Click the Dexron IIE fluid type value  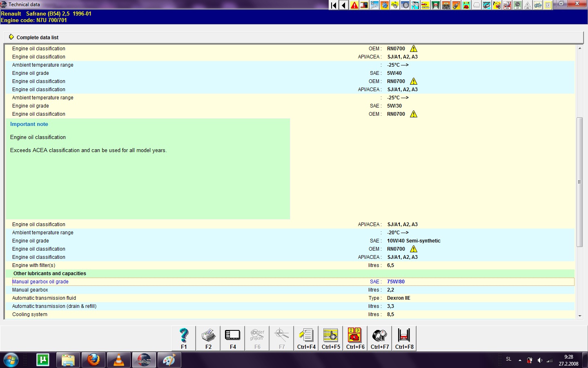[399, 298]
